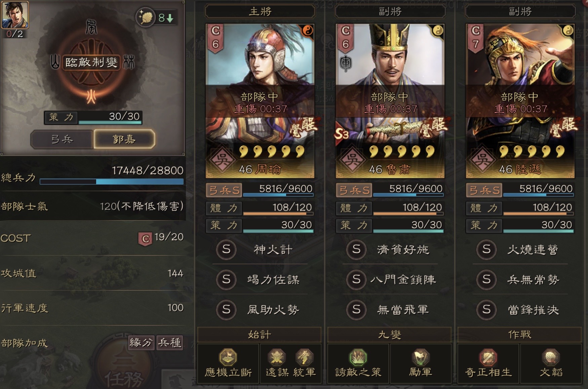The width and height of the screenshot is (588, 389).
Task: Click the 周瑜 general card portrait
Action: tap(260, 101)
